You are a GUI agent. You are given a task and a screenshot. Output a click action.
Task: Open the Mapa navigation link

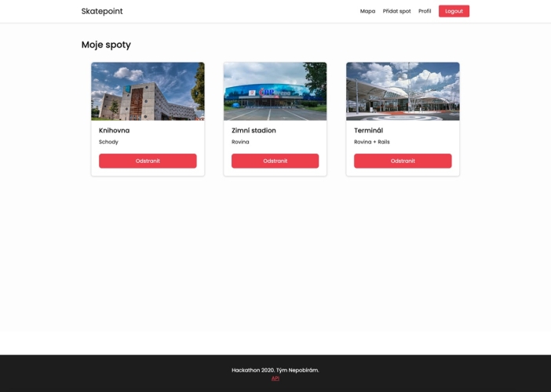367,11
